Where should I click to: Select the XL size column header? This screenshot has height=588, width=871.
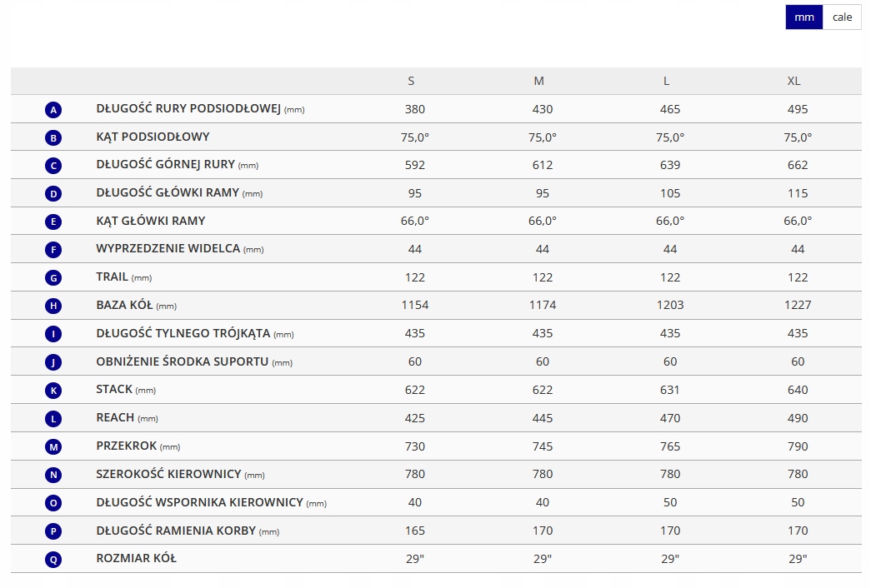pyautogui.click(x=793, y=81)
